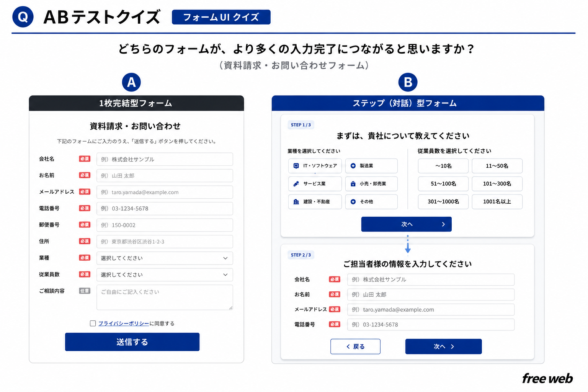588x392 pixels.
Task: Click the free web logo
Action: [x=547, y=378]
